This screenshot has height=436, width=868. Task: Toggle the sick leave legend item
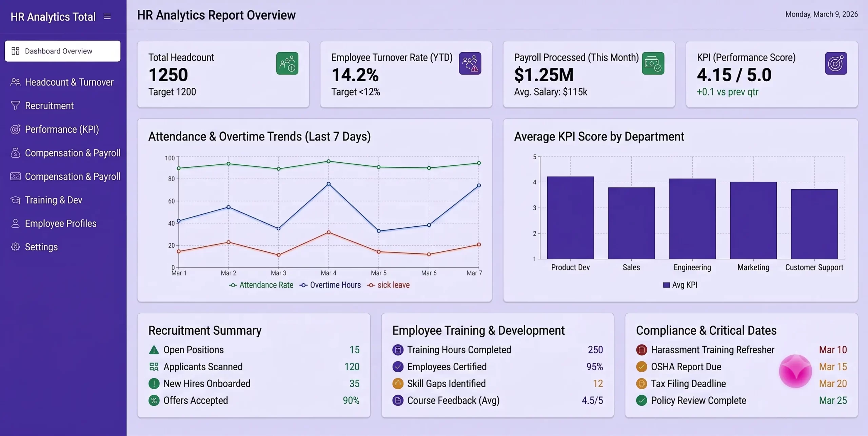(389, 285)
